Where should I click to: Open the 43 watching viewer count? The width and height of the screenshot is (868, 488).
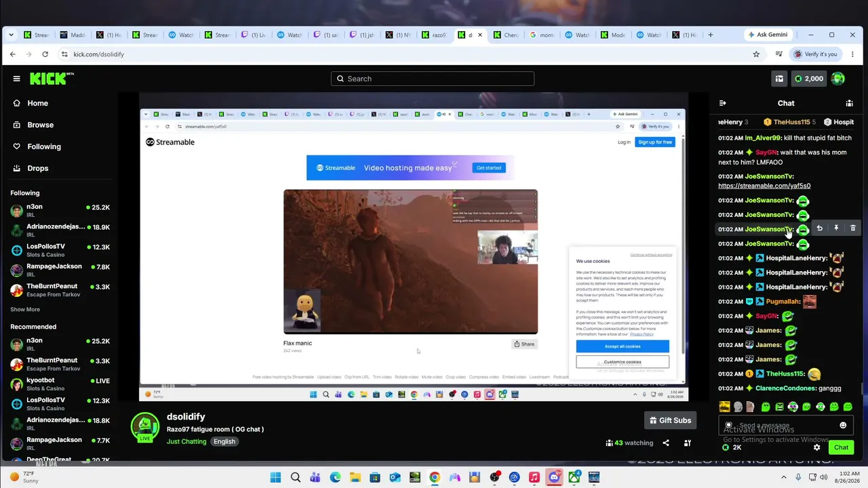[629, 443]
